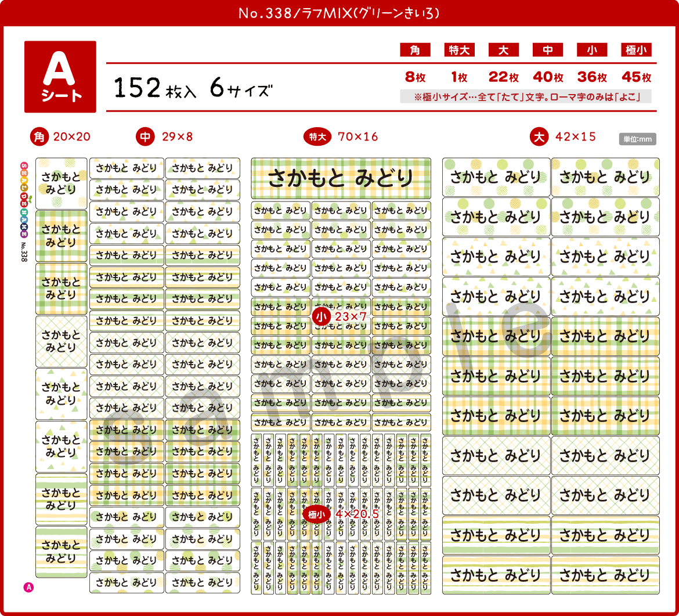Click the 特大 70×16 oval badge
Image resolution: width=679 pixels, height=616 pixels.
point(317,137)
